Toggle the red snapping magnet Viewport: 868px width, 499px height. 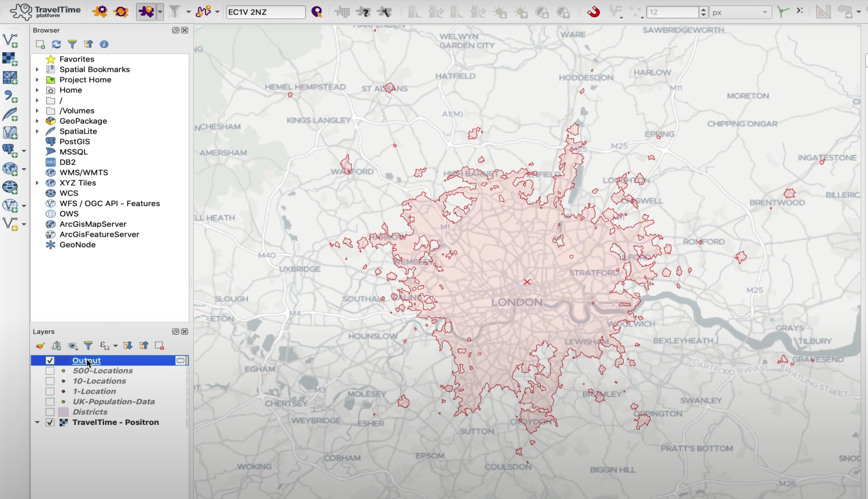click(593, 12)
